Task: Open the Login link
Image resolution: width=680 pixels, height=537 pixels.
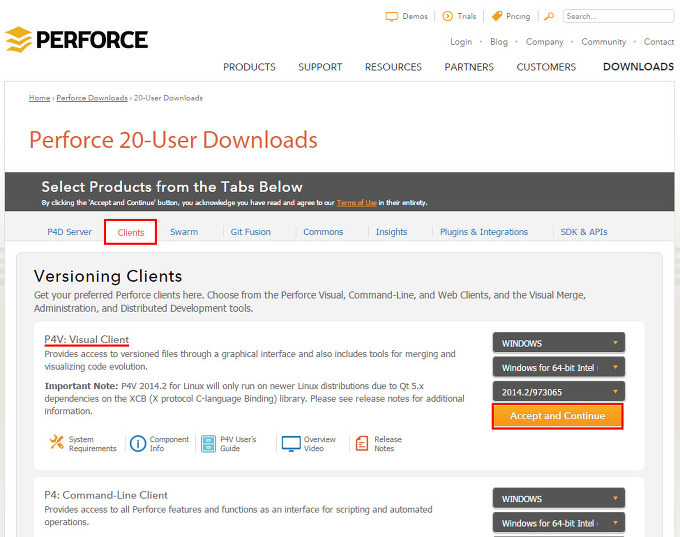Action: [461, 42]
